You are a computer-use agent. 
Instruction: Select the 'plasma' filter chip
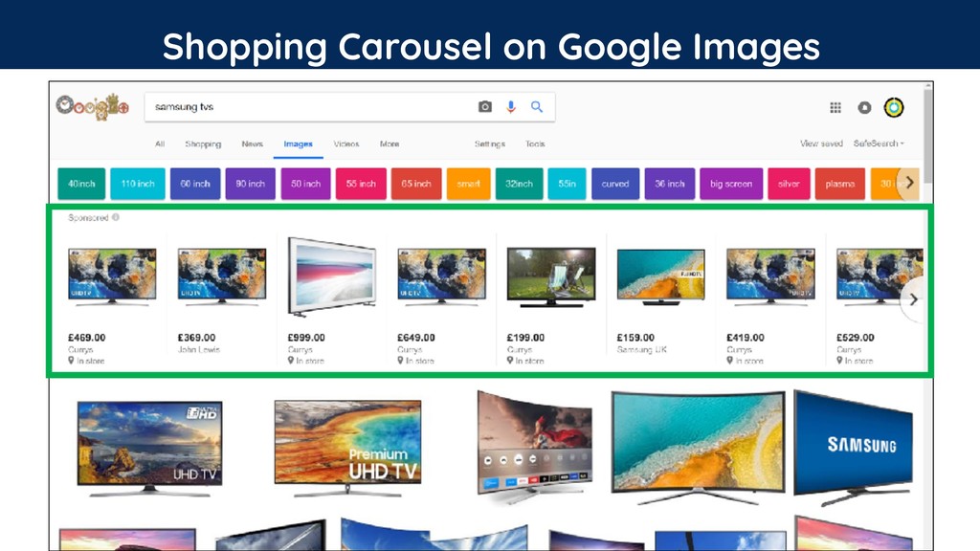pos(840,184)
